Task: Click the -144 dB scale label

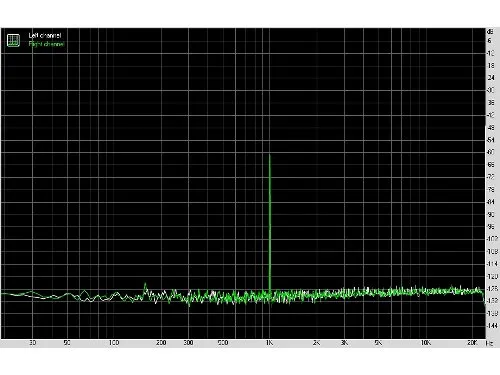Action: point(492,326)
